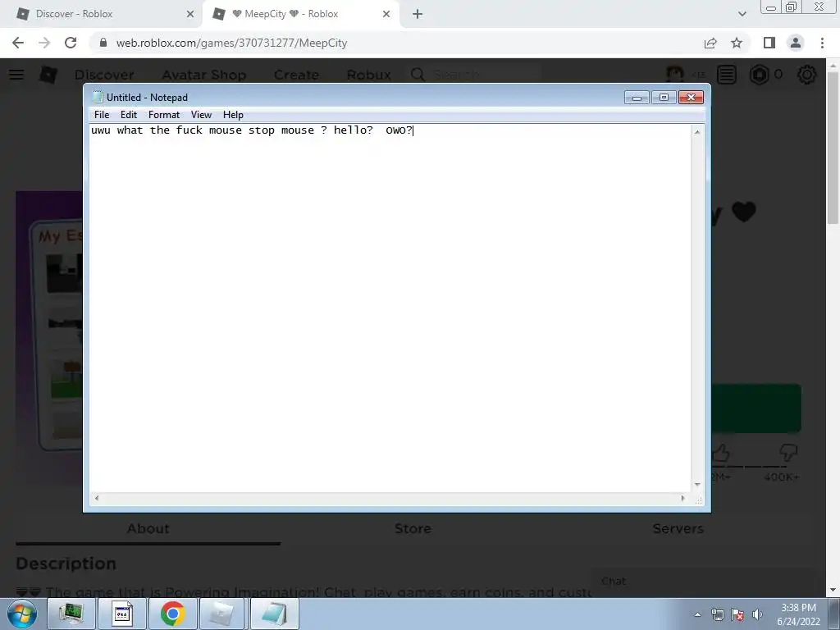
Task: Minimize the Notepad window
Action: (637, 97)
